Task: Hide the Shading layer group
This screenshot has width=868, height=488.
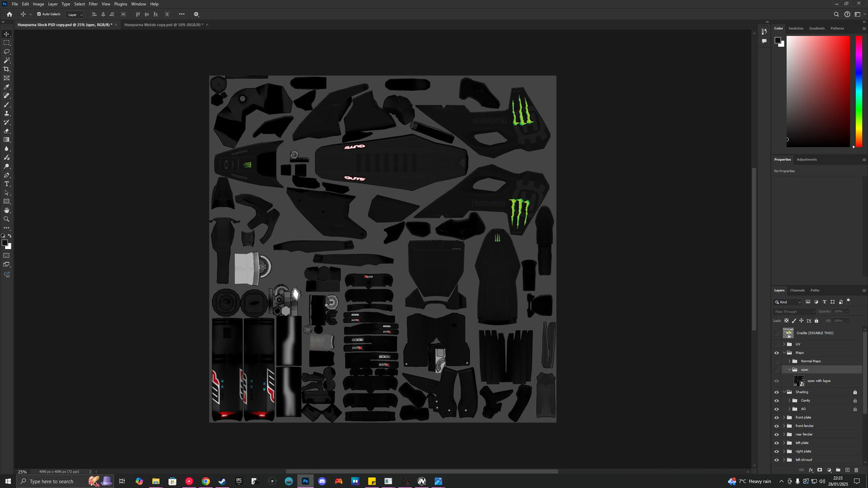Action: click(x=776, y=392)
